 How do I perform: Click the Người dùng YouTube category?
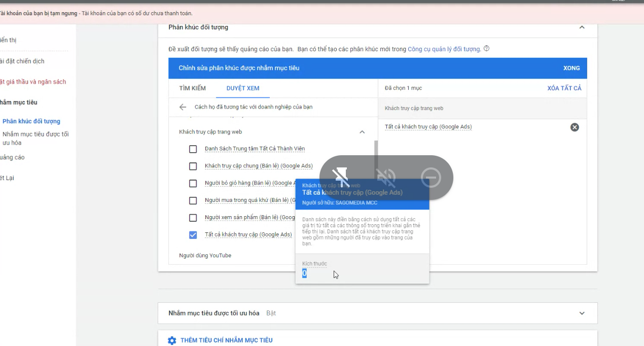pos(205,255)
